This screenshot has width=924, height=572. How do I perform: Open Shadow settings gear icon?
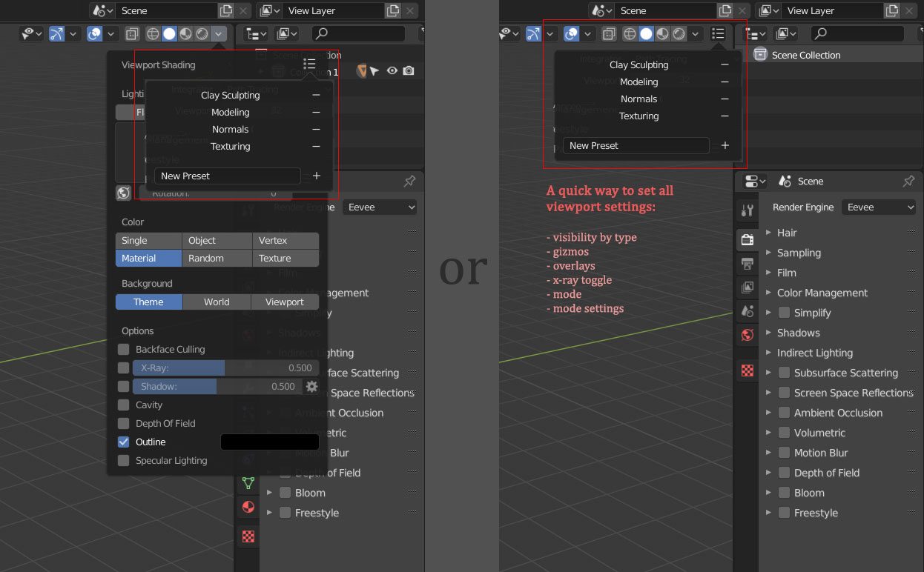tap(311, 386)
